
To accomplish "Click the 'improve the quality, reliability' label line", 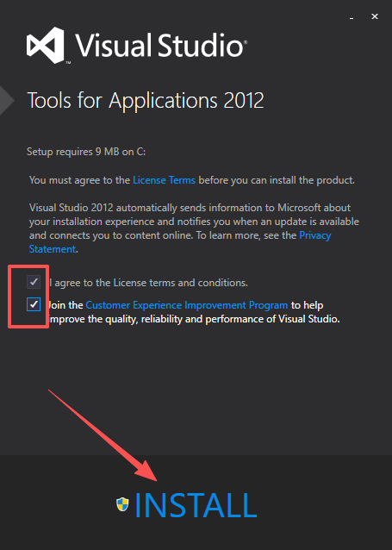I will 194,319.
